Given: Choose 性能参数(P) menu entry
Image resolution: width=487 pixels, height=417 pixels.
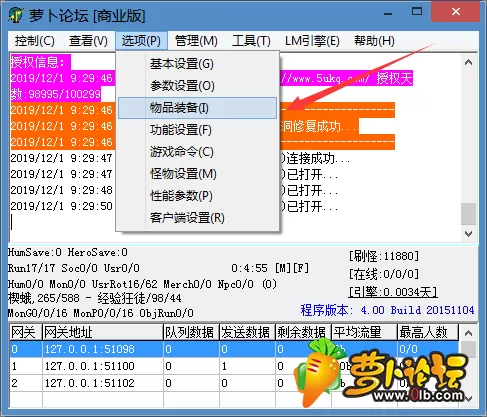Looking at the screenshot, I should coord(197,196).
